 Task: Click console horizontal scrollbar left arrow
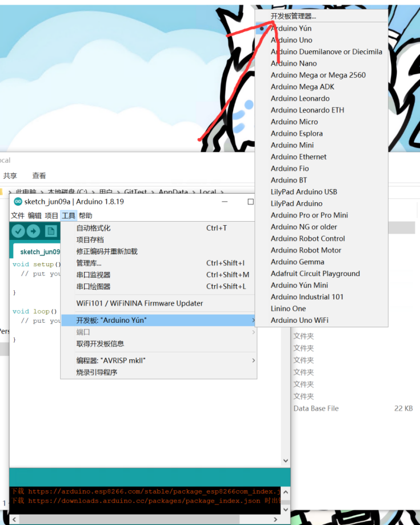coord(14,520)
